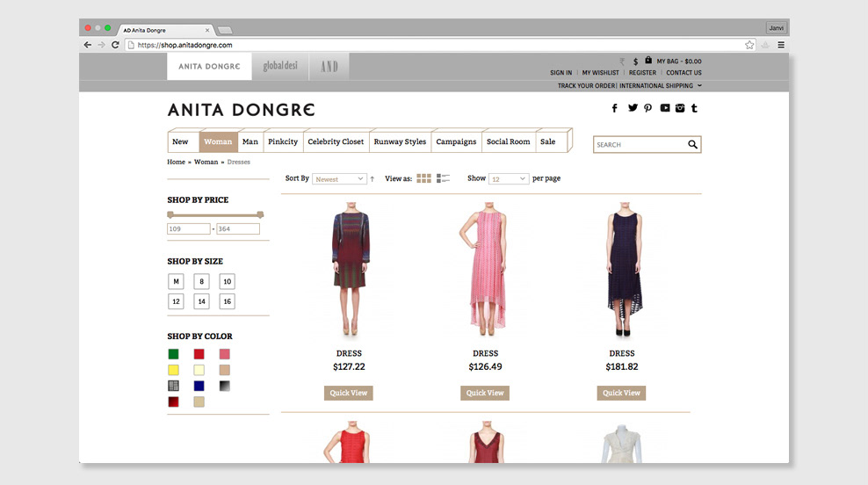Bookmark page with star icon
Screen dimensions: 868x485
point(749,45)
